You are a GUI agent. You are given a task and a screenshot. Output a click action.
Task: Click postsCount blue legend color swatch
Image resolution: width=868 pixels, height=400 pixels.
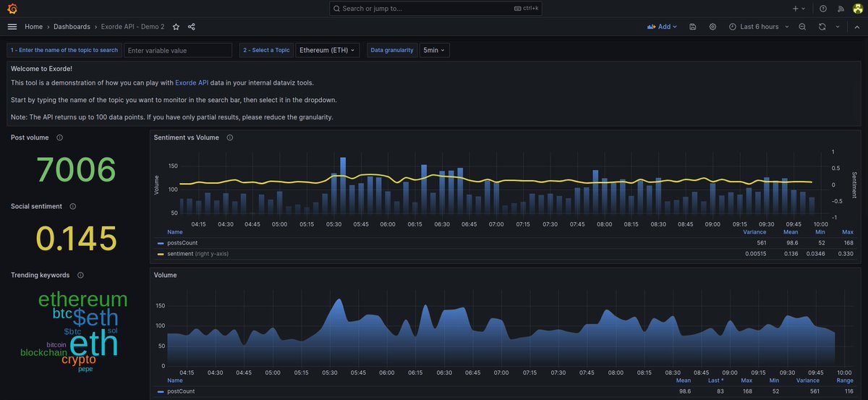click(x=160, y=243)
